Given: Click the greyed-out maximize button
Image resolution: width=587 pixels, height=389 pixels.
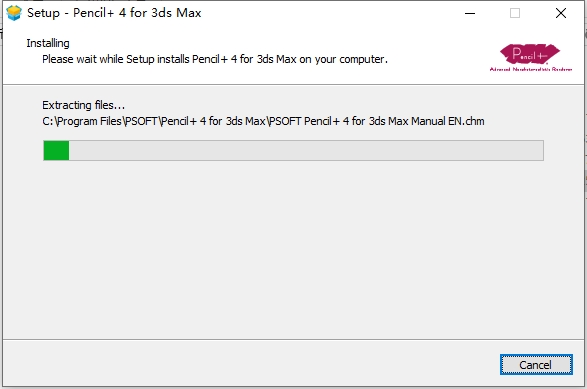Looking at the screenshot, I should pos(515,13).
